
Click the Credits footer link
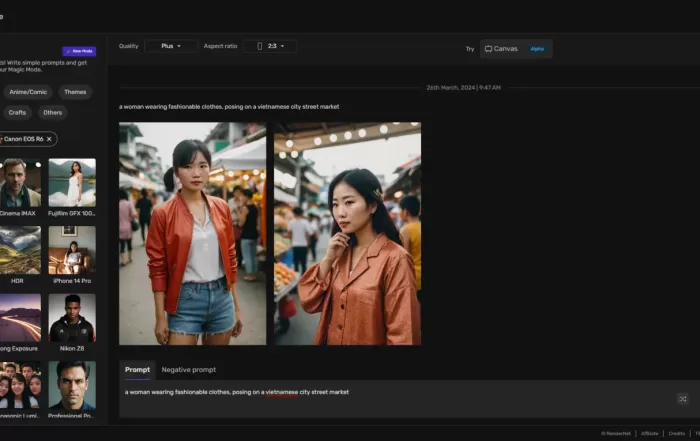coord(677,433)
